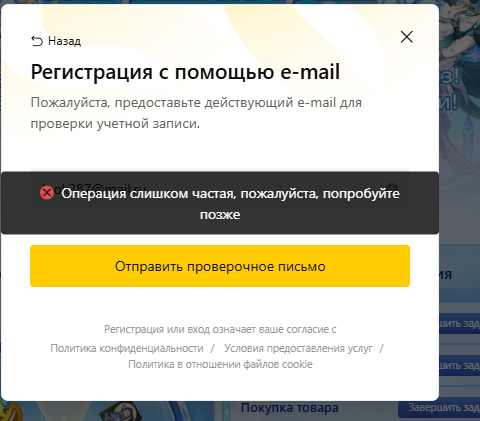The image size is (480, 421).
Task: Click the back arrow icon beside Назад
Action: point(37,41)
